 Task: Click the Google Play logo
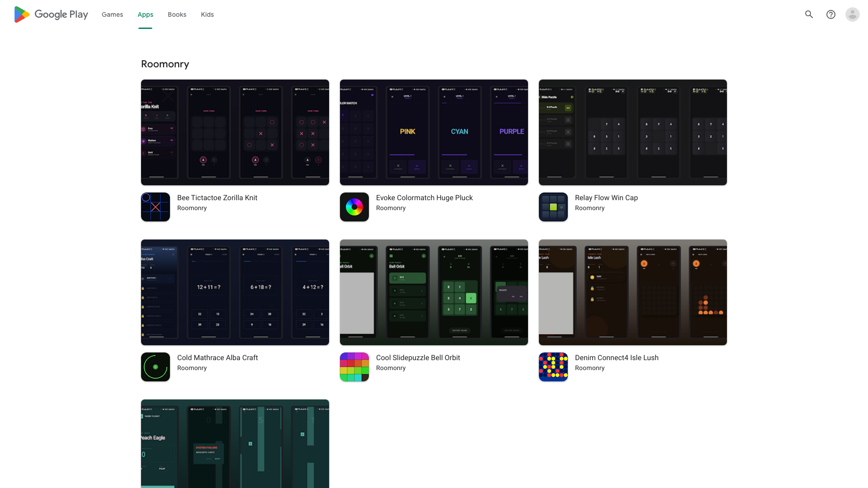(x=51, y=14)
